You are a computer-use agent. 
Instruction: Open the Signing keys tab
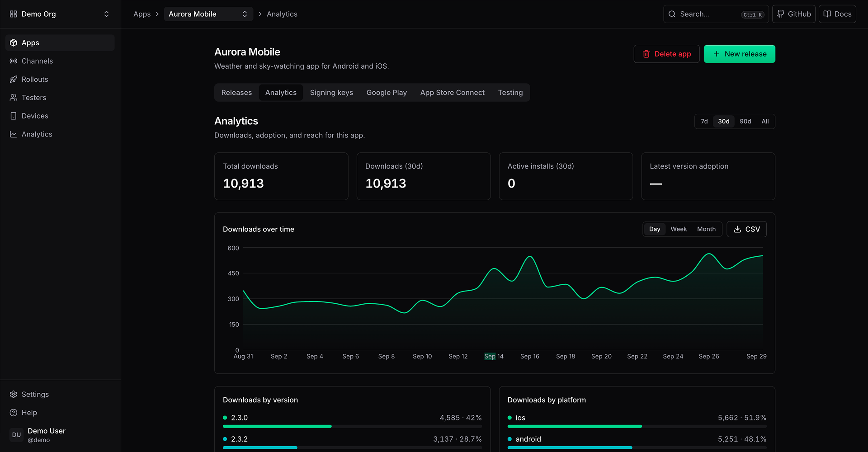click(331, 93)
